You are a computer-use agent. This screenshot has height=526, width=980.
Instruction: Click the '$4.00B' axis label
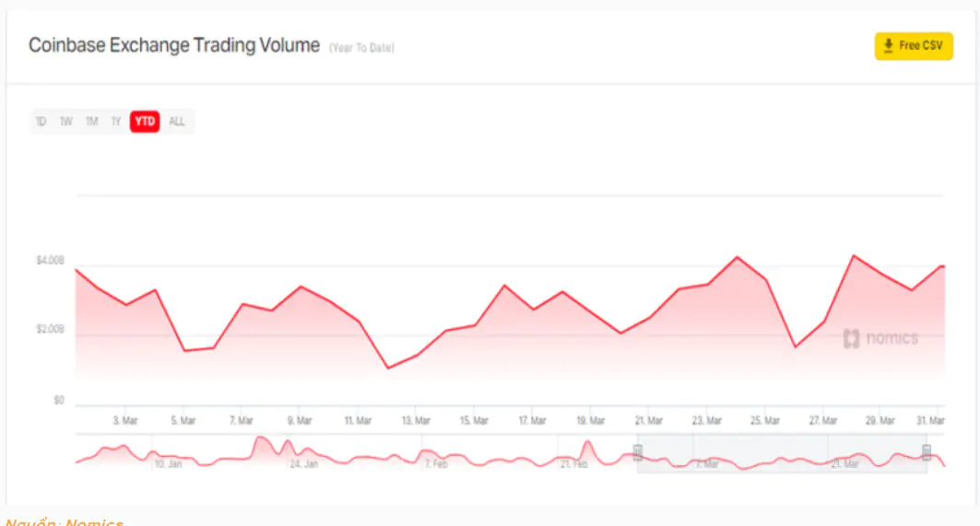50,260
